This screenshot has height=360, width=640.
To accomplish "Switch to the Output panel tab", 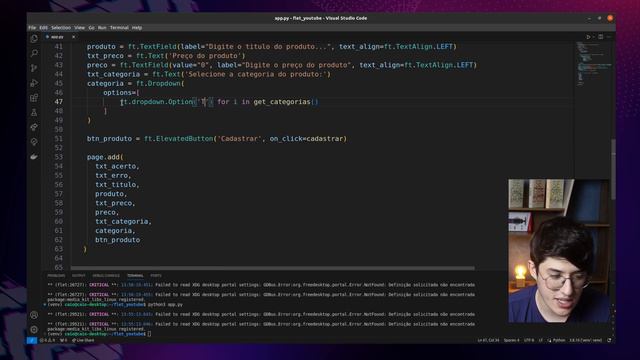I will coord(78,276).
